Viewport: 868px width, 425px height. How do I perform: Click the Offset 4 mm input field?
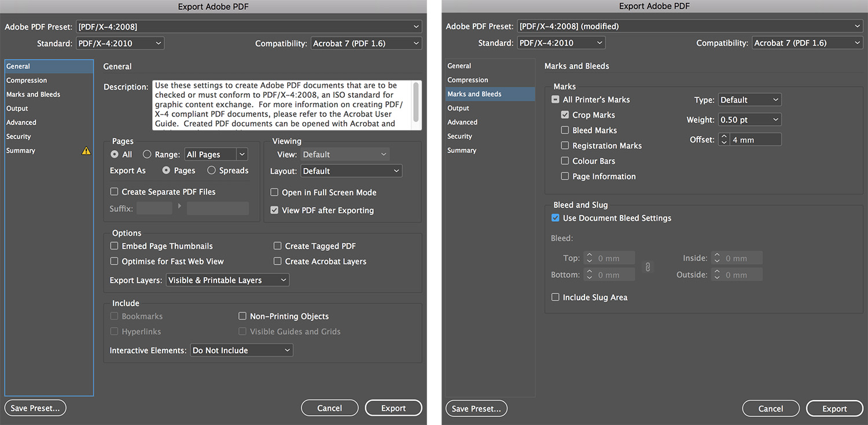[x=755, y=140]
